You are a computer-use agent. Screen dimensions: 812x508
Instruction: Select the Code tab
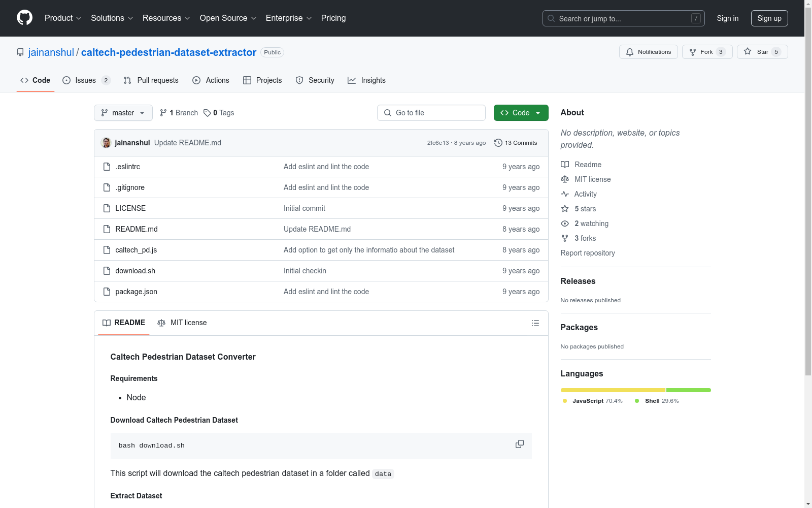(x=36, y=80)
